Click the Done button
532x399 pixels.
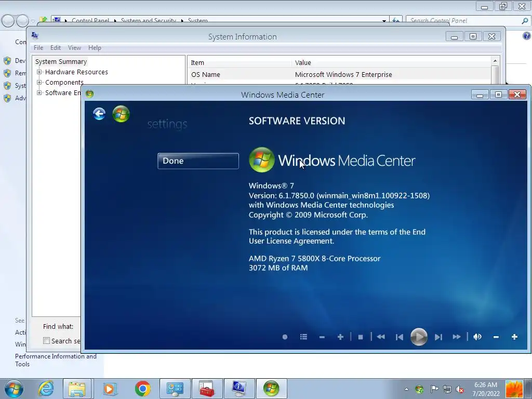198,161
